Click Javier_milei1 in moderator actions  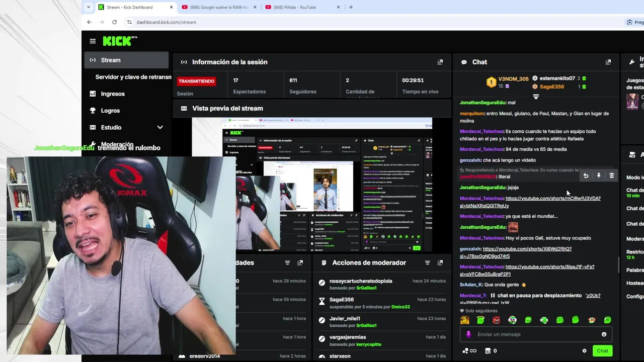(345, 318)
